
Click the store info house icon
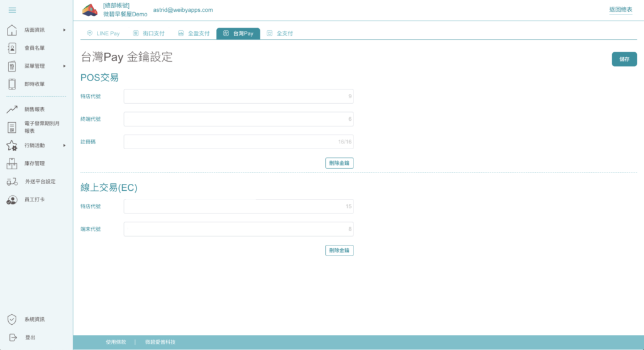tap(12, 30)
